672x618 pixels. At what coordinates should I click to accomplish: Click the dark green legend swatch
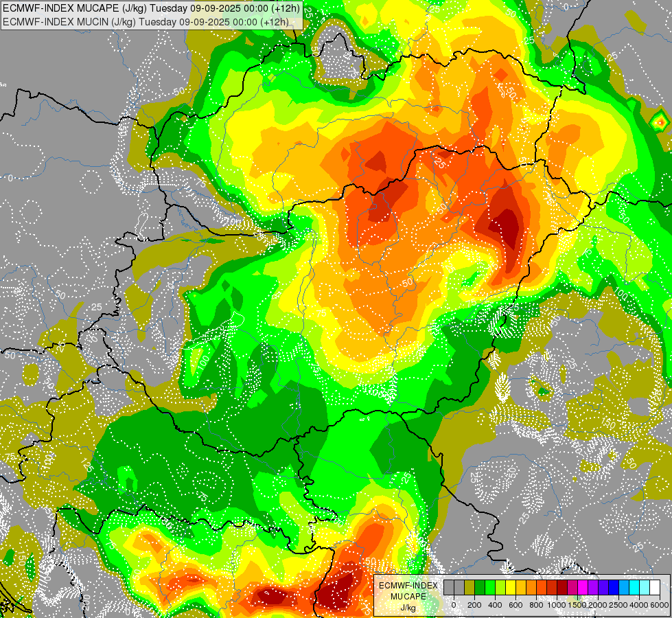[x=480, y=587]
